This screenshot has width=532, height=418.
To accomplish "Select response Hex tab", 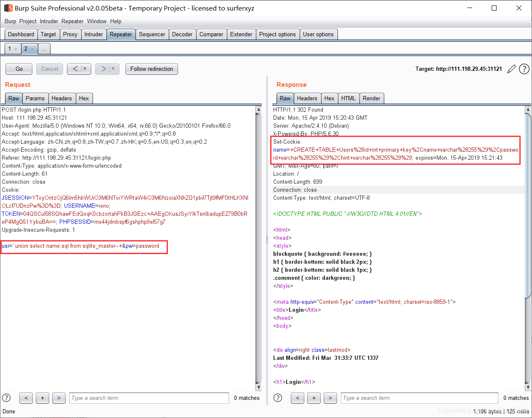I will point(330,98).
